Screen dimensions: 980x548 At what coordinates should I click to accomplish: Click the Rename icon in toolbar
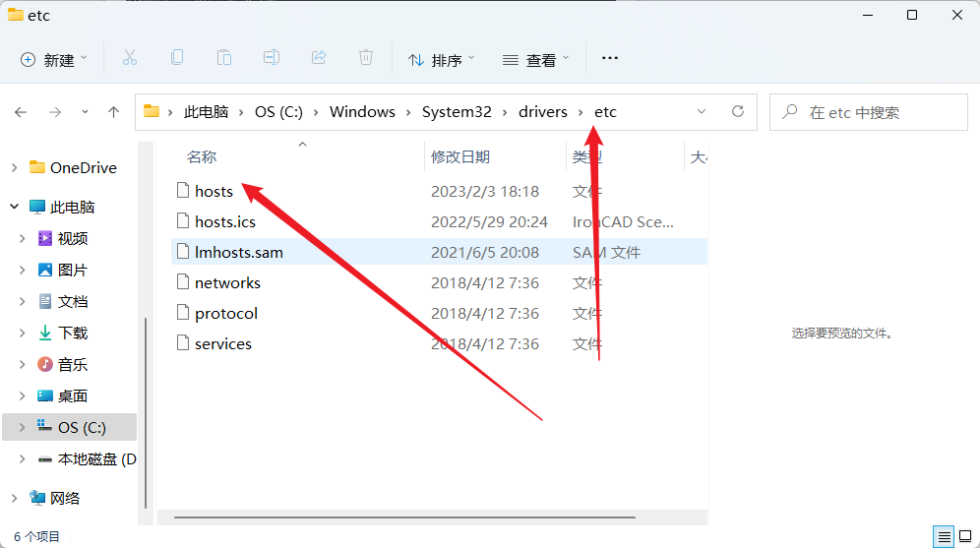coord(272,58)
